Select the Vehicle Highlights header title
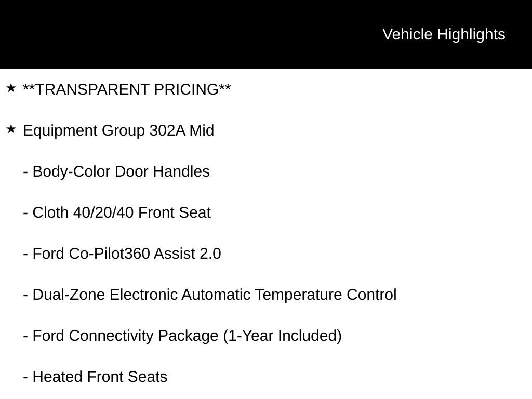The height and width of the screenshot is (399, 532). (444, 35)
